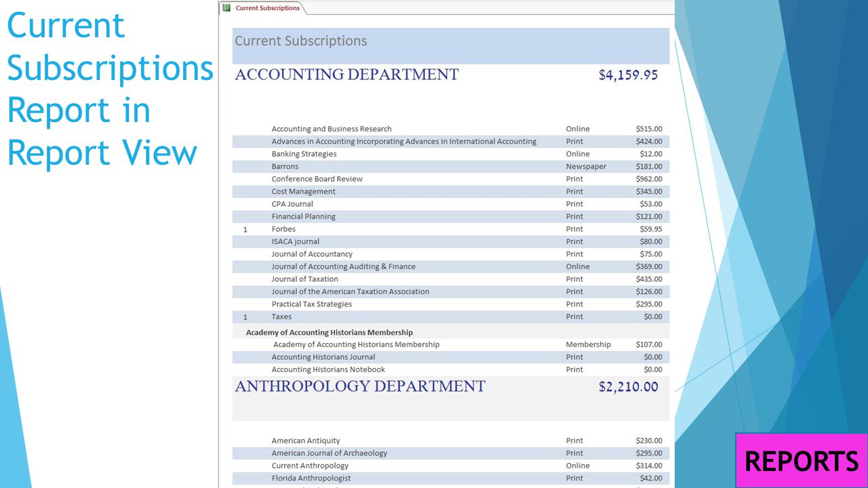868x488 pixels.
Task: Select Journal of Accounting Auditing & Finance
Action: [x=344, y=266]
